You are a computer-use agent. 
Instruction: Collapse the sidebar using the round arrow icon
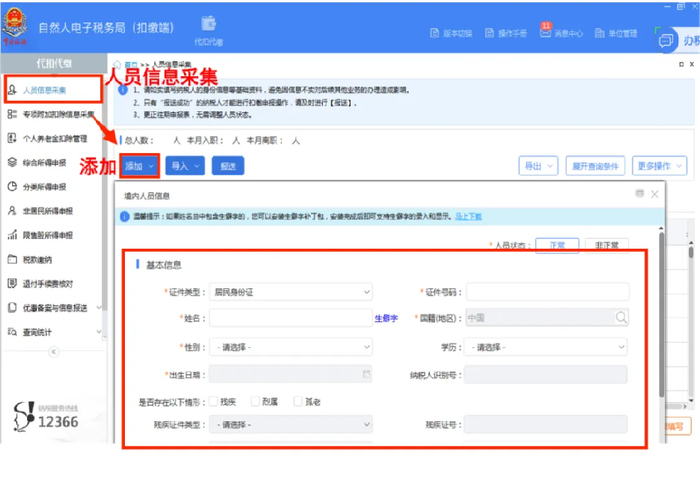point(54,352)
